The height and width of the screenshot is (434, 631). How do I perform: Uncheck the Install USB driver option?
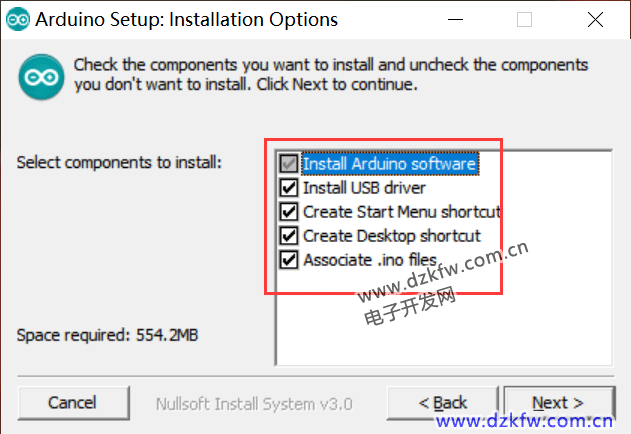[288, 187]
